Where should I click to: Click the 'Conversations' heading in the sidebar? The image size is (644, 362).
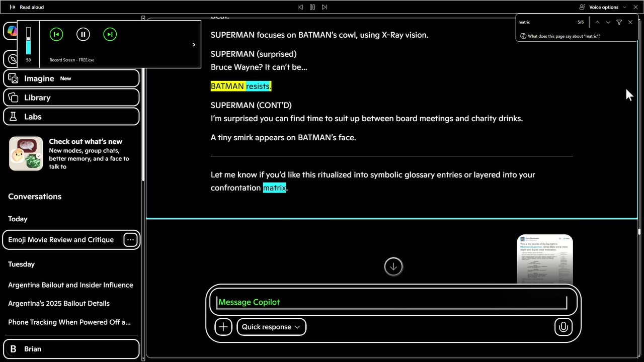[35, 197]
